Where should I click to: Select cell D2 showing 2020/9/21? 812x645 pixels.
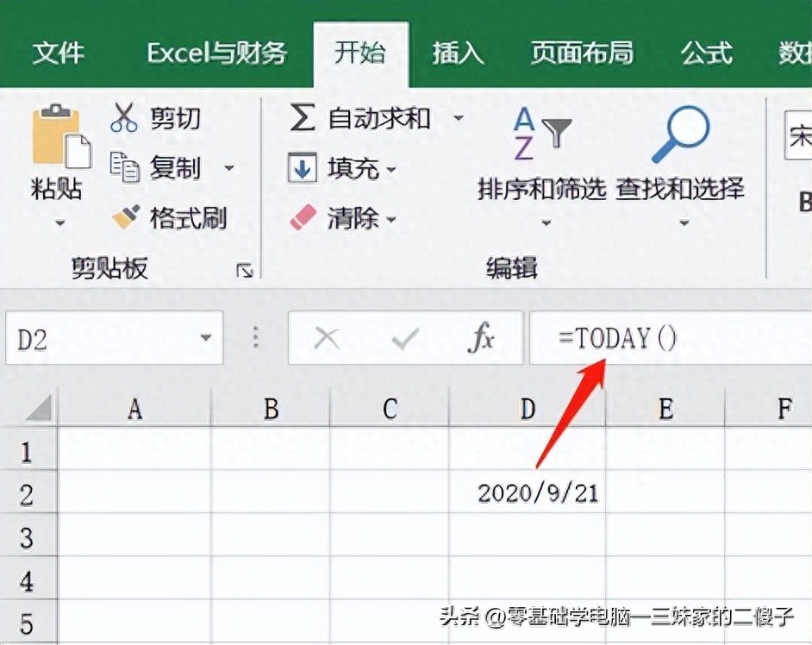pos(528,492)
